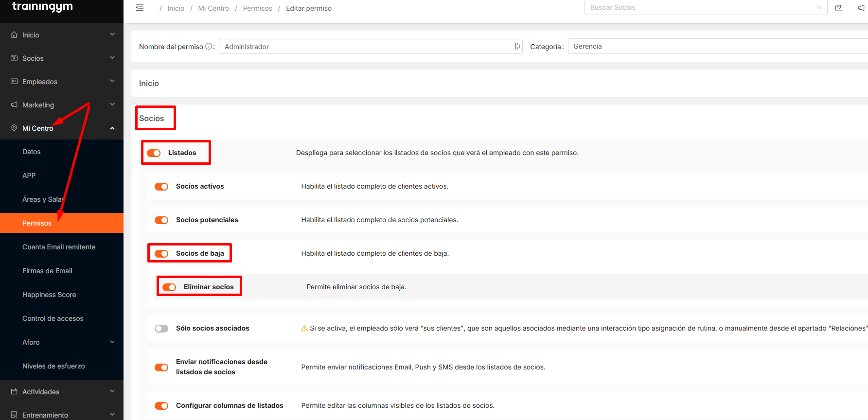Enable the Sólo socios asociados toggle
The height and width of the screenshot is (420, 868).
[161, 329]
